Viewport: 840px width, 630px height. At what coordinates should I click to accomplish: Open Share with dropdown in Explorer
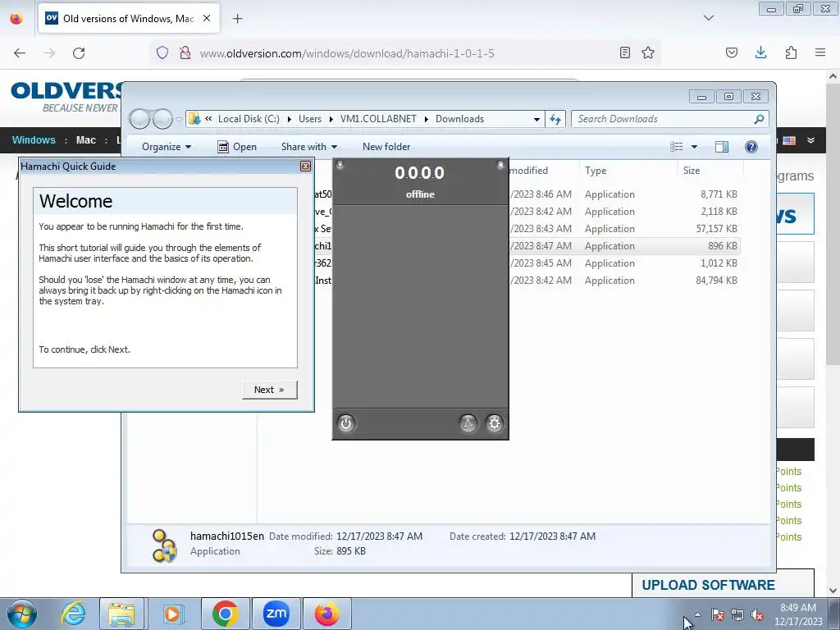click(x=309, y=147)
